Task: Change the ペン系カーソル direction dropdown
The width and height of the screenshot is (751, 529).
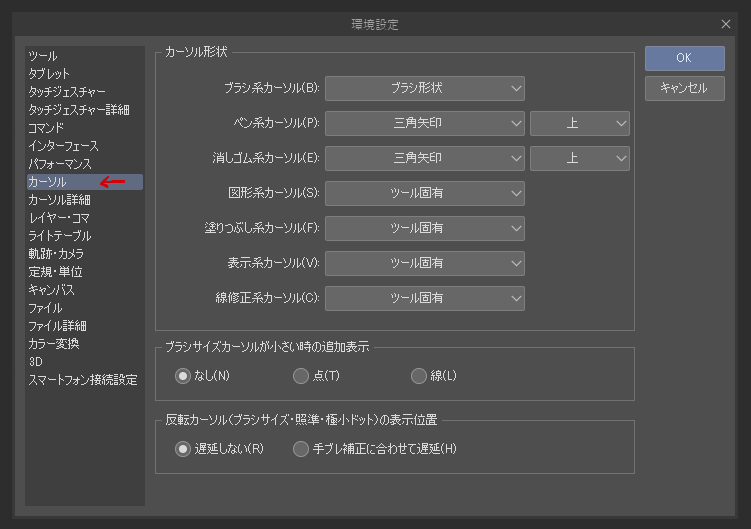Action: [x=580, y=123]
